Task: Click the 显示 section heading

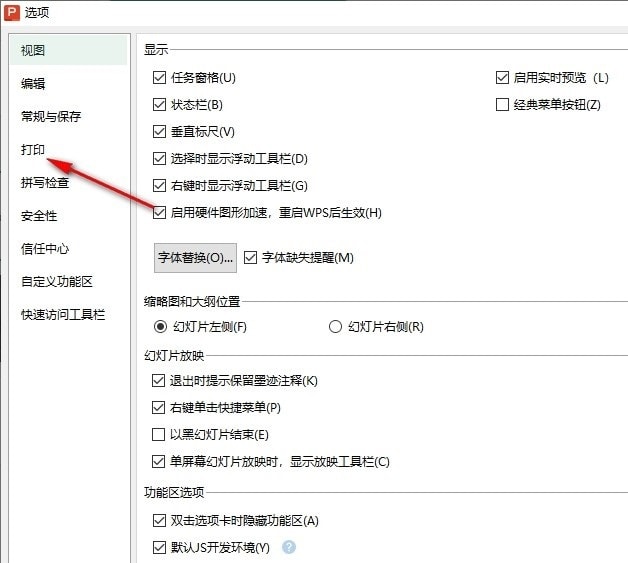Action: click(156, 50)
